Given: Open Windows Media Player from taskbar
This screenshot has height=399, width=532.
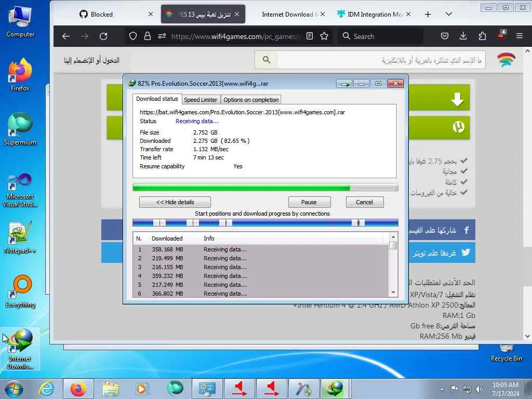Looking at the screenshot, I should click(142, 389).
